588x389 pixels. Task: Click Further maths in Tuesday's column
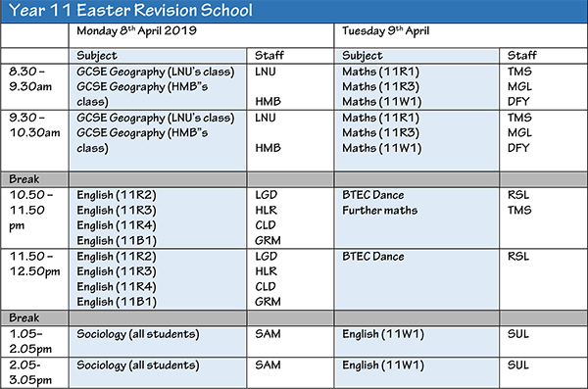click(x=379, y=211)
